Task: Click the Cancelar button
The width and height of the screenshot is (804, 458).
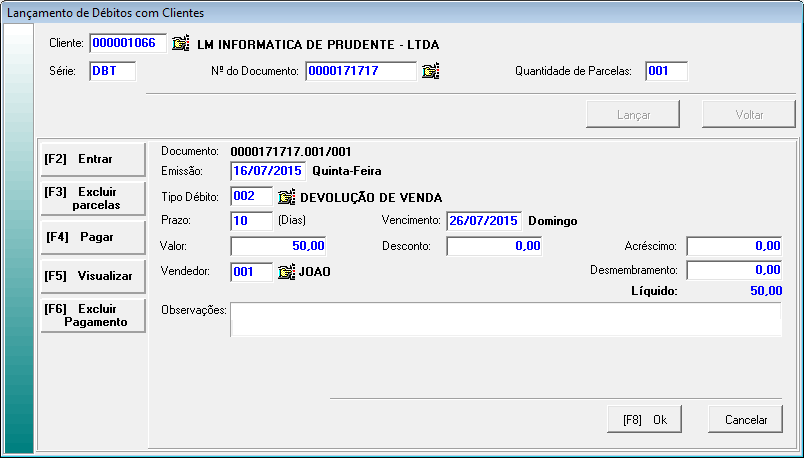Action: point(745,420)
